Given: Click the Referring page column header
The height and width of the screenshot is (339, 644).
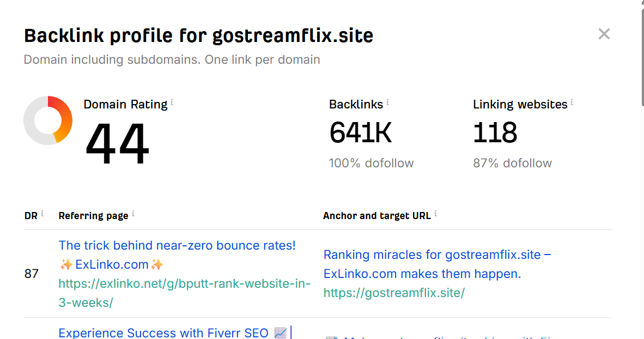Looking at the screenshot, I should 93,216.
